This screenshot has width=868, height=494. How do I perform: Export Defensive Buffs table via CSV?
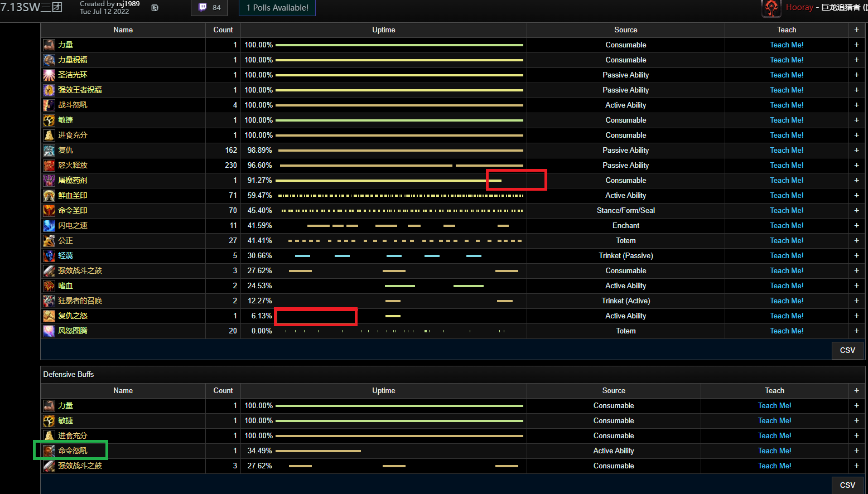(847, 485)
